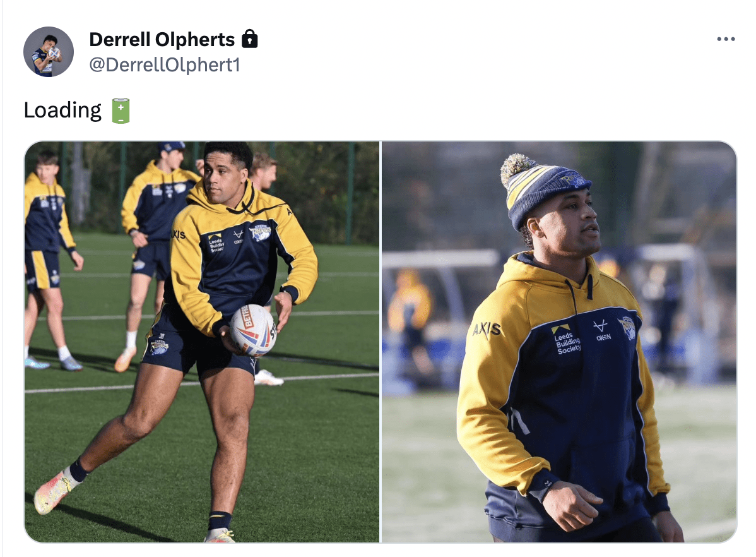The height and width of the screenshot is (557, 756).
Task: Click the green battery emoji
Action: pos(121,111)
